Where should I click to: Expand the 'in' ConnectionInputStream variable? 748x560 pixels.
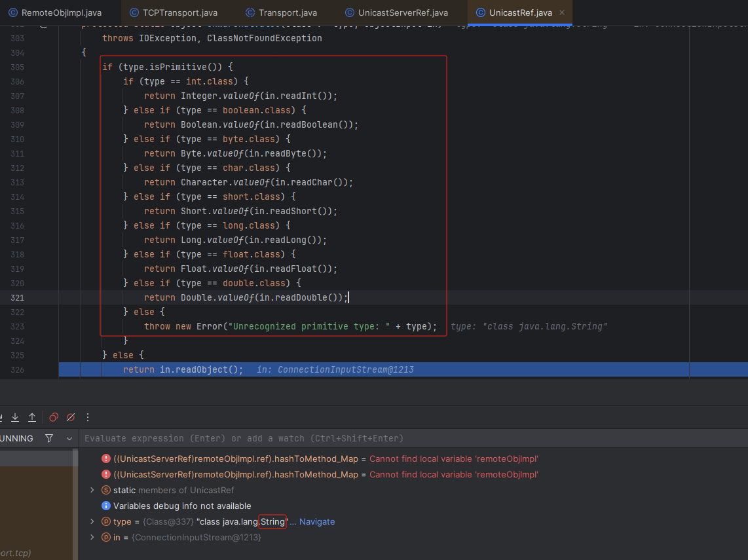tap(92, 537)
